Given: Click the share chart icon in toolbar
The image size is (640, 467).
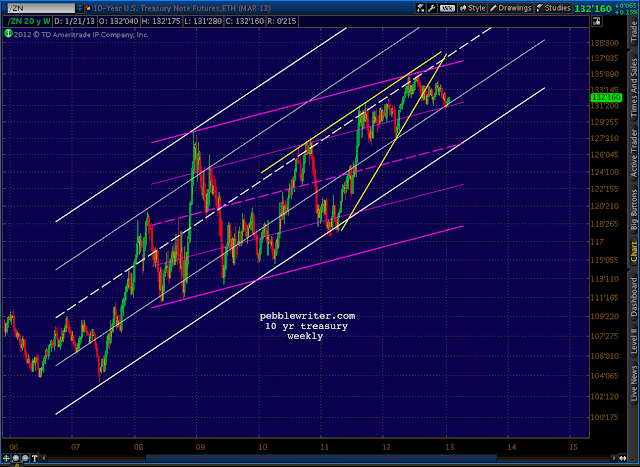Looking at the screenshot, I should (420, 8).
